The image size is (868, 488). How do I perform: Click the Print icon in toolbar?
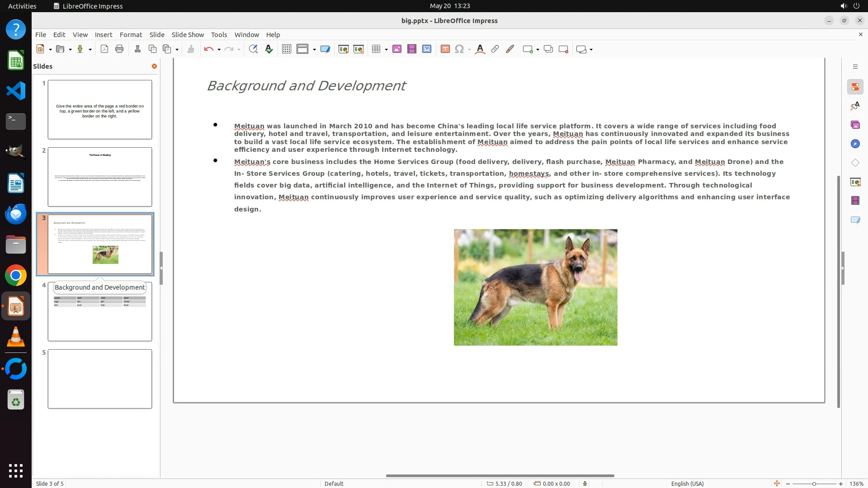pyautogui.click(x=119, y=49)
